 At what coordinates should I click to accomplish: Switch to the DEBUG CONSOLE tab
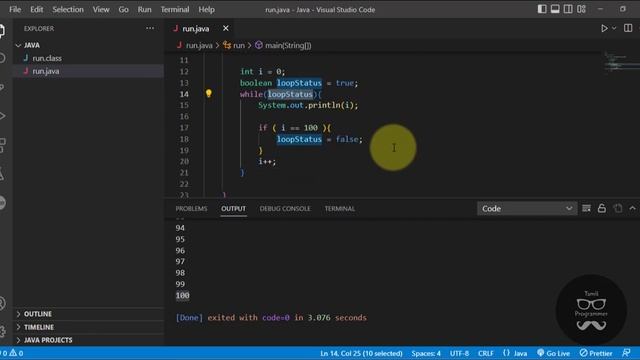[285, 209]
